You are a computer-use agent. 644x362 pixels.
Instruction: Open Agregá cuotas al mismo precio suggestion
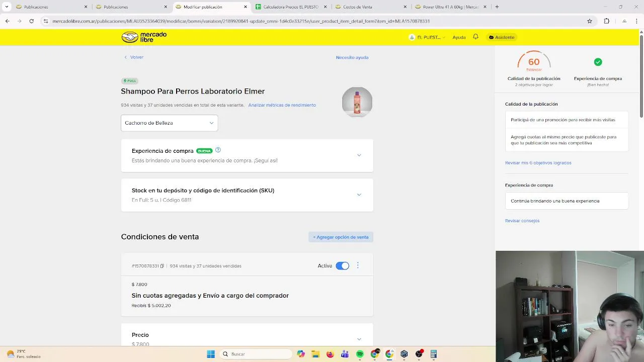click(x=567, y=140)
